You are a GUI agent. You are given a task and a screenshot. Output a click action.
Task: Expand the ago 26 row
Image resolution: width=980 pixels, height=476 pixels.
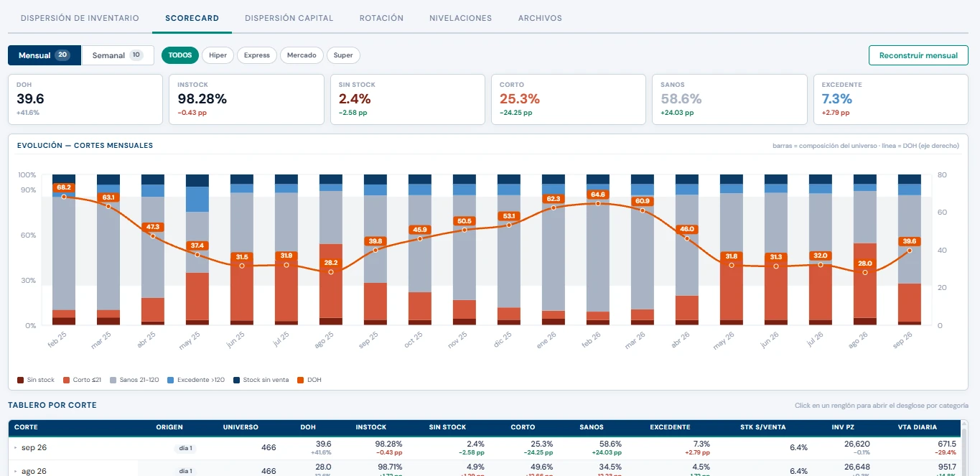click(x=16, y=471)
